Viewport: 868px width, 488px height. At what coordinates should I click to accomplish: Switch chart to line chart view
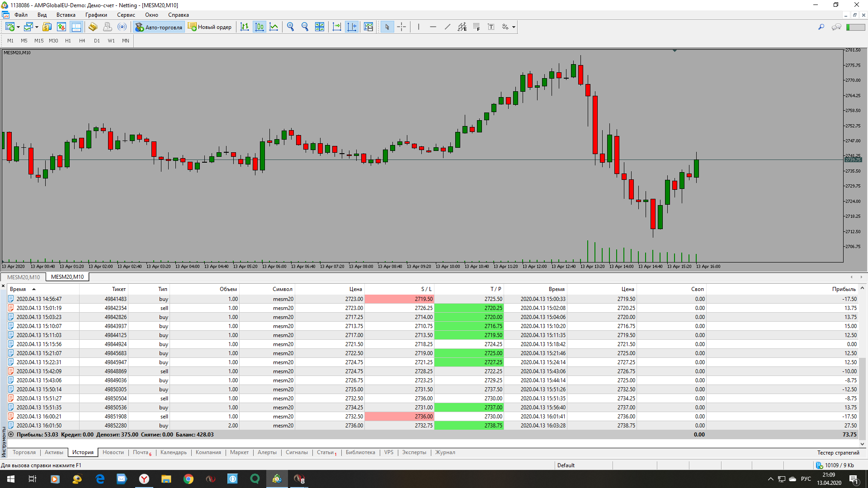pos(274,27)
